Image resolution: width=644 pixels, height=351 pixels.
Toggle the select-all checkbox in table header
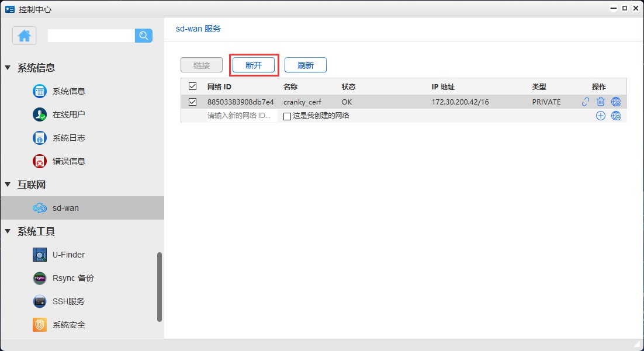click(192, 86)
